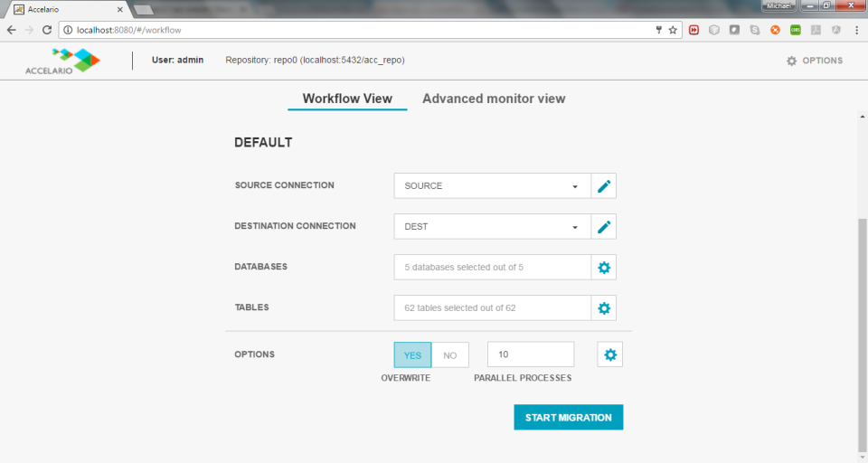Click the orange circle extension icon
Screen dimensions: 868x463
point(775,30)
